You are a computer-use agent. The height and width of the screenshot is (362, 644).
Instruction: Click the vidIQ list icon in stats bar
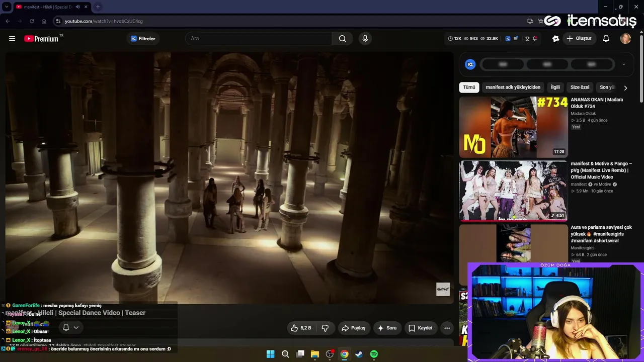[x=516, y=39]
